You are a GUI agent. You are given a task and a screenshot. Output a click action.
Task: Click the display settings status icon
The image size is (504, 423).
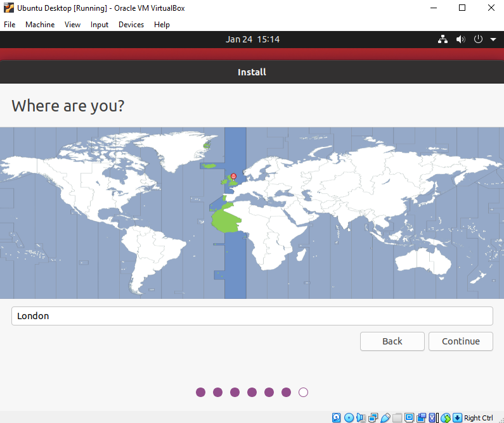tap(409, 417)
